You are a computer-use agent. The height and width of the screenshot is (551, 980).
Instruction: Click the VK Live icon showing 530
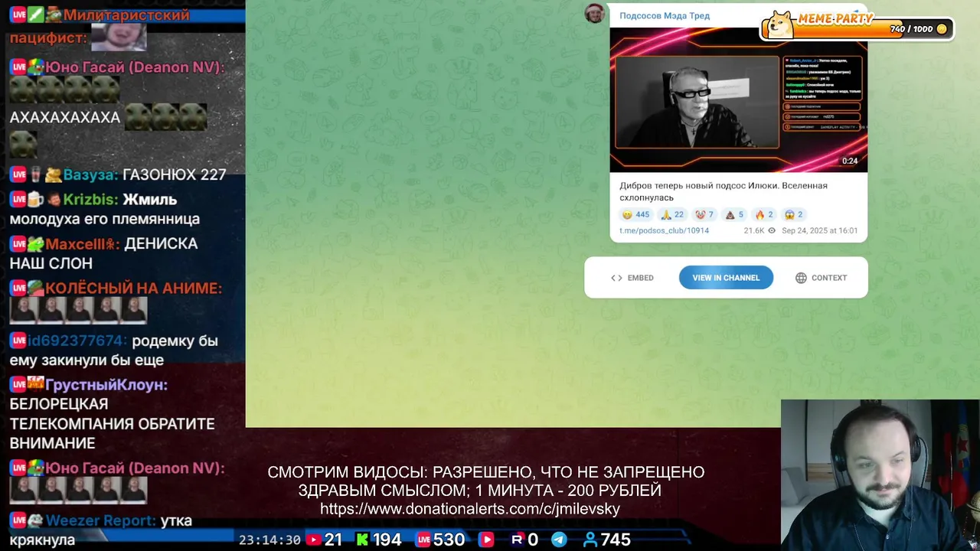423,540
